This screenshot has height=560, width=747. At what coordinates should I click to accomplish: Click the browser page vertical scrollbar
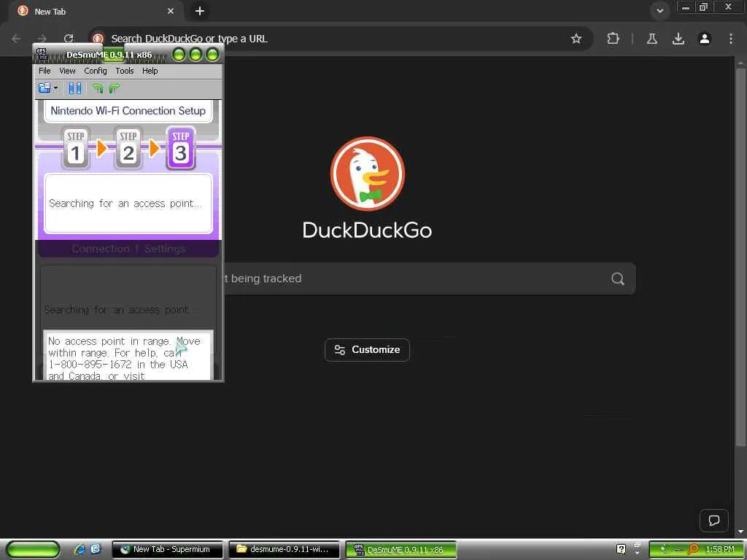click(740, 257)
